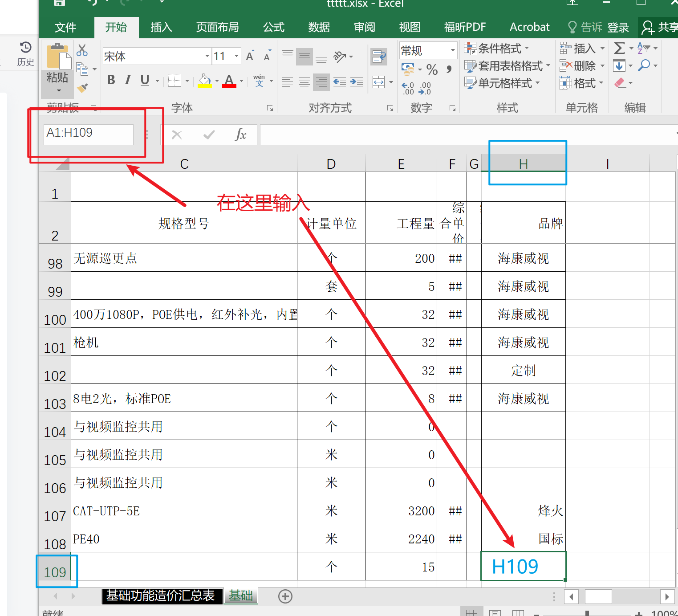678x616 pixels.
Task: Open the font size 11 dropdown
Action: click(237, 56)
